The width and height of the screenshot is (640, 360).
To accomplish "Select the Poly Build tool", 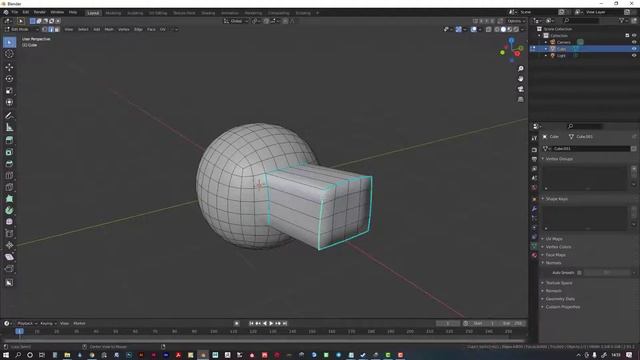I will pos(9,199).
